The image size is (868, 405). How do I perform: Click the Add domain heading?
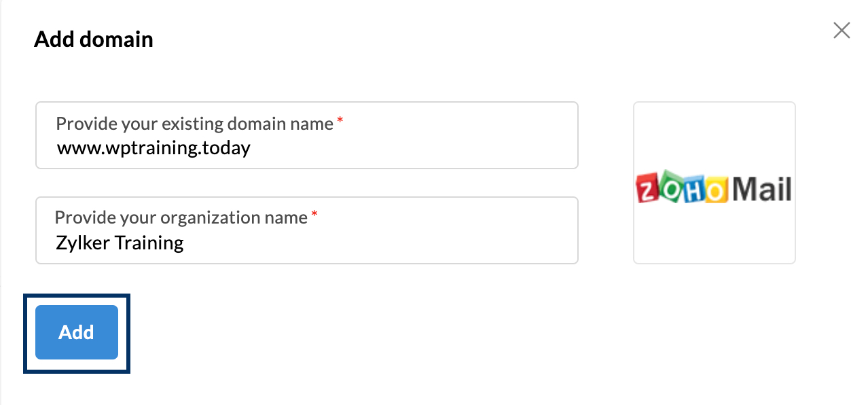[94, 39]
